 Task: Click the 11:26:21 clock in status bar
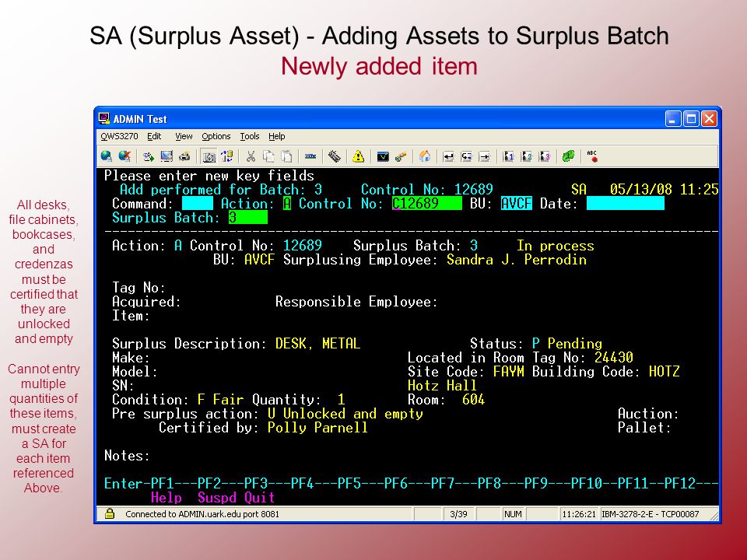coord(579,514)
